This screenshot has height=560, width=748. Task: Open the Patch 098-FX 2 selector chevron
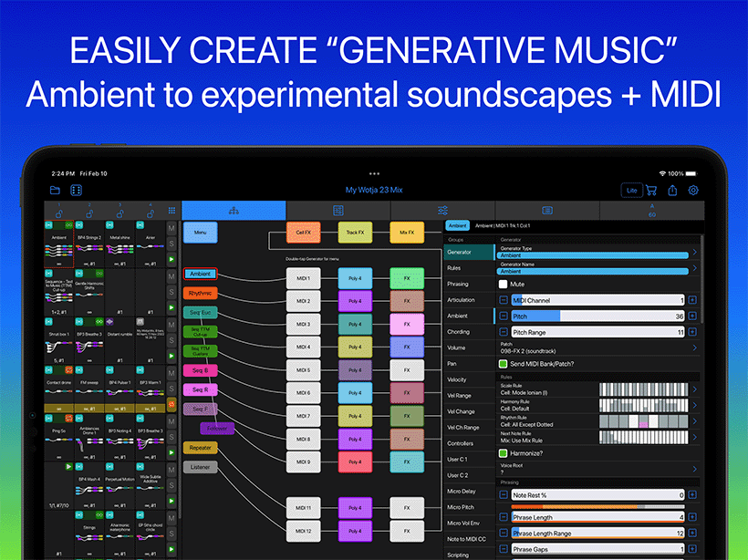pos(695,347)
